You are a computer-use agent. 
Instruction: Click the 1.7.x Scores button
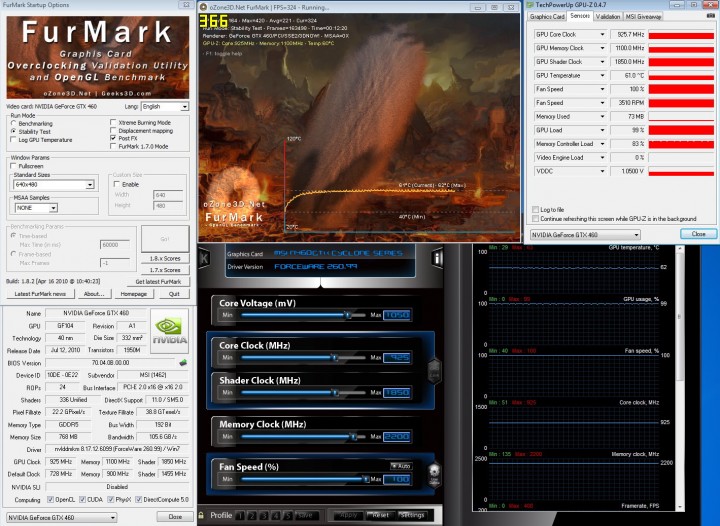[x=165, y=270]
